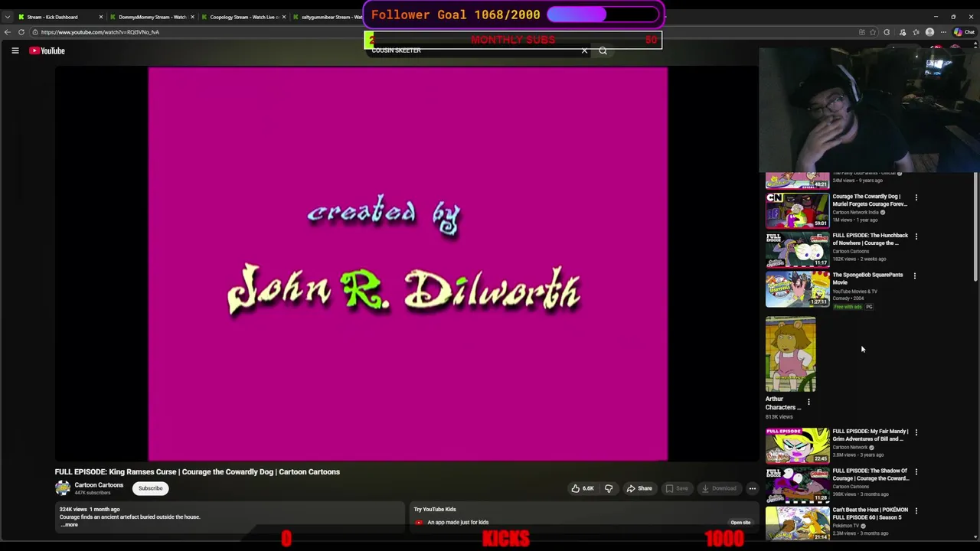The width and height of the screenshot is (980, 551).
Task: Open Cartoon Cartoons channel avatar
Action: click(x=63, y=488)
